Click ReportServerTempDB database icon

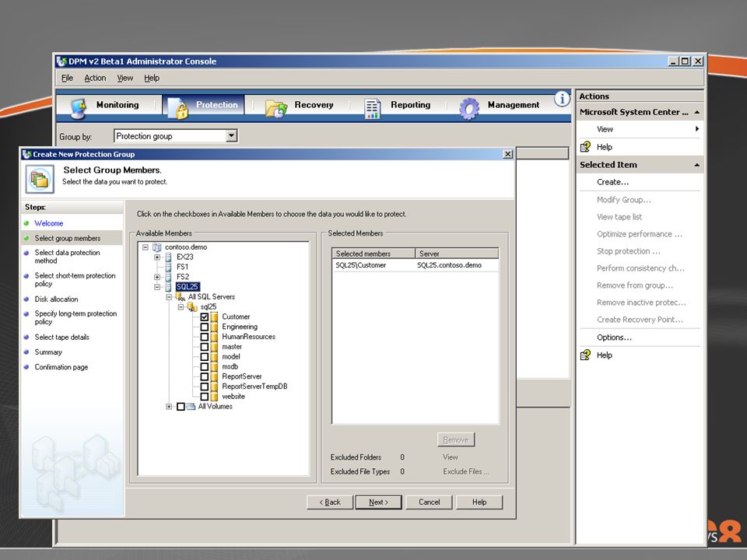[x=214, y=387]
